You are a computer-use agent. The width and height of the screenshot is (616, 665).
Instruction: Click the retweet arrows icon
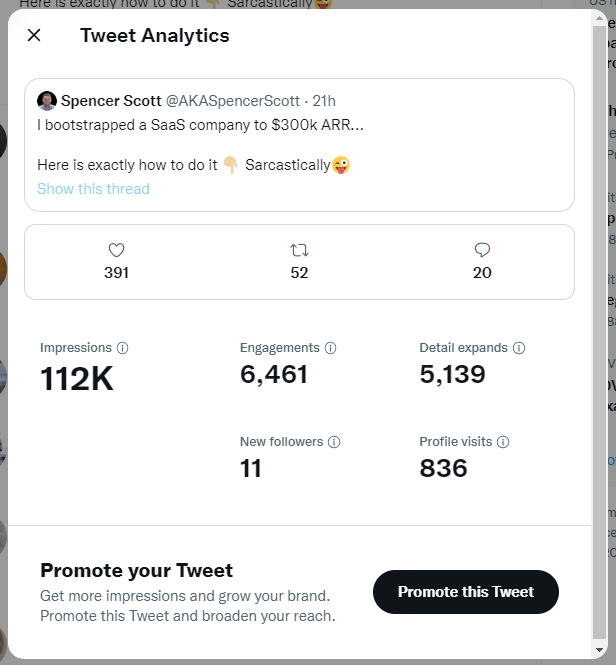[299, 250]
